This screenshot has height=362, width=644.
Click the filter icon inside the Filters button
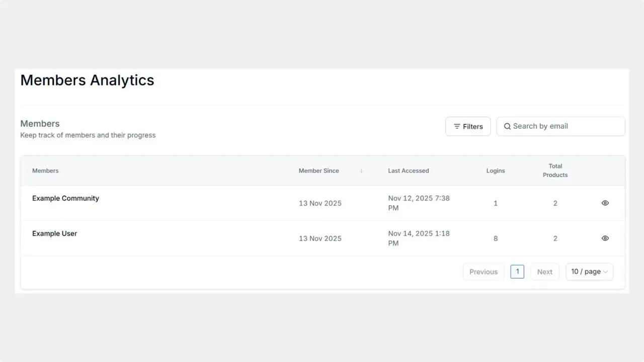[457, 126]
